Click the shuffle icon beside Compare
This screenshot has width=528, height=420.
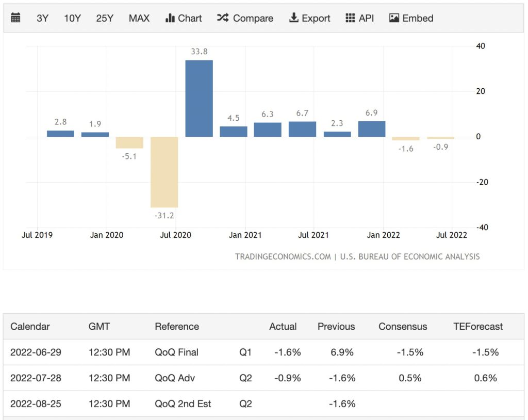[223, 18]
